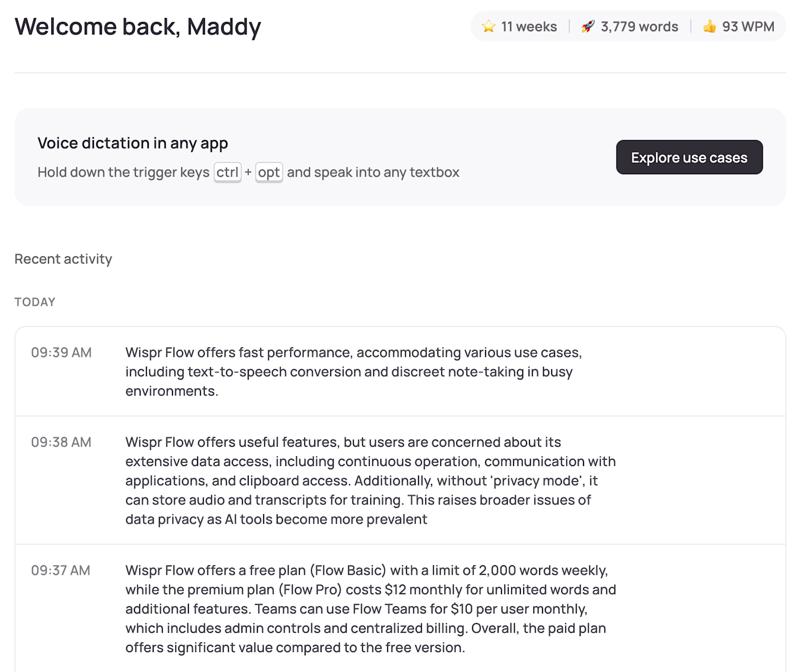
Task: Select the 09:39 AM activity entry
Action: (400, 372)
